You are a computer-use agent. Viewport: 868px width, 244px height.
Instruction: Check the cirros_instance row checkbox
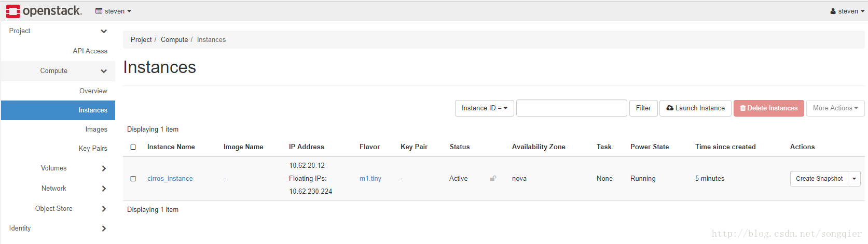click(133, 179)
